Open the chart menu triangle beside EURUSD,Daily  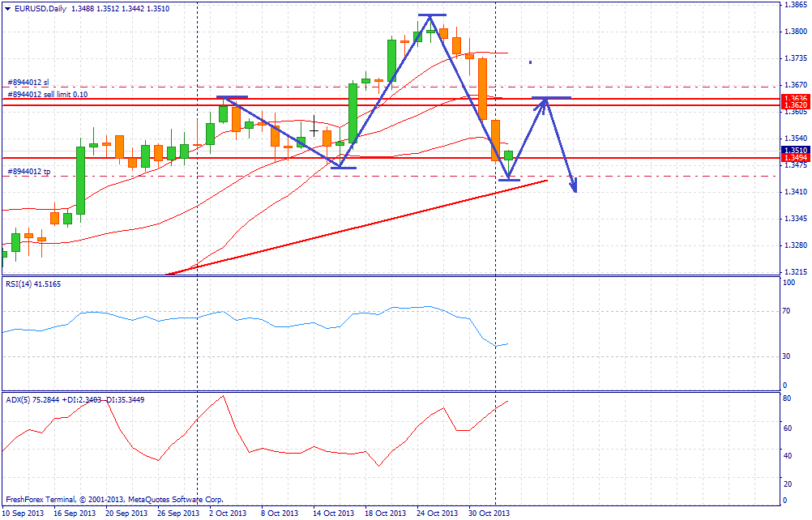8,9
